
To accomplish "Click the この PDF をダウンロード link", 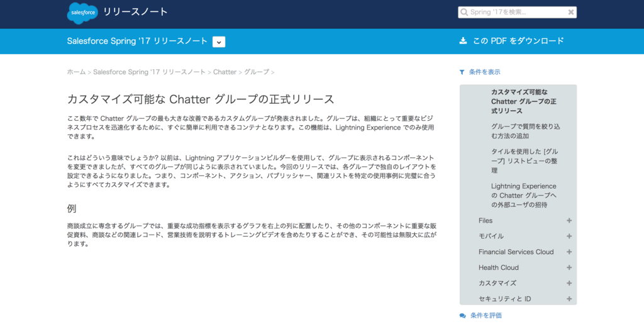I will [x=518, y=41].
